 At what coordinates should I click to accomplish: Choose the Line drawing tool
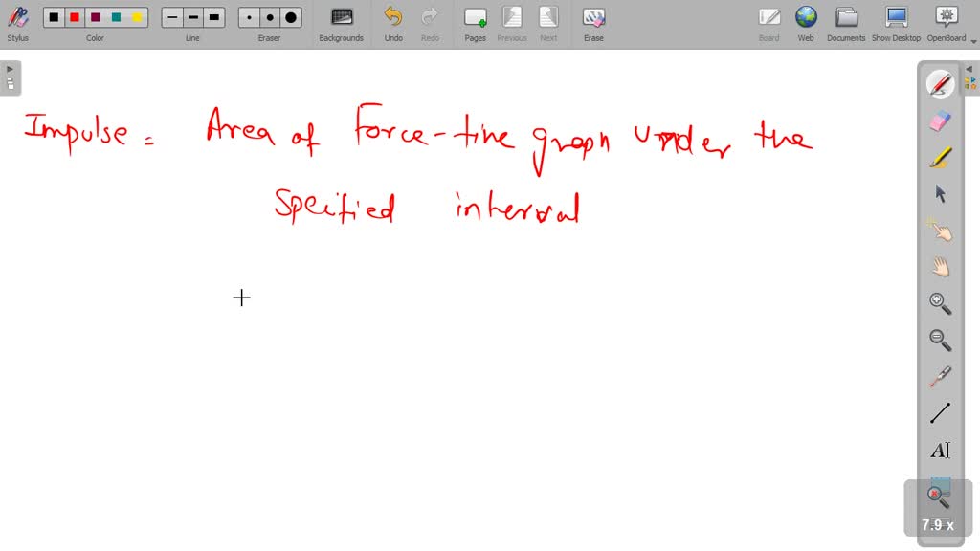click(940, 413)
